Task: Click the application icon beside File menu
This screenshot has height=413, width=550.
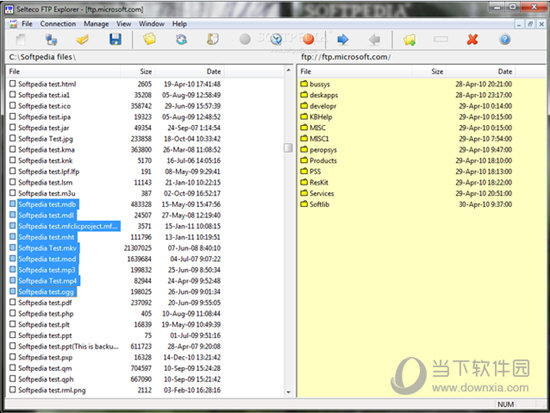Action: pos(13,24)
